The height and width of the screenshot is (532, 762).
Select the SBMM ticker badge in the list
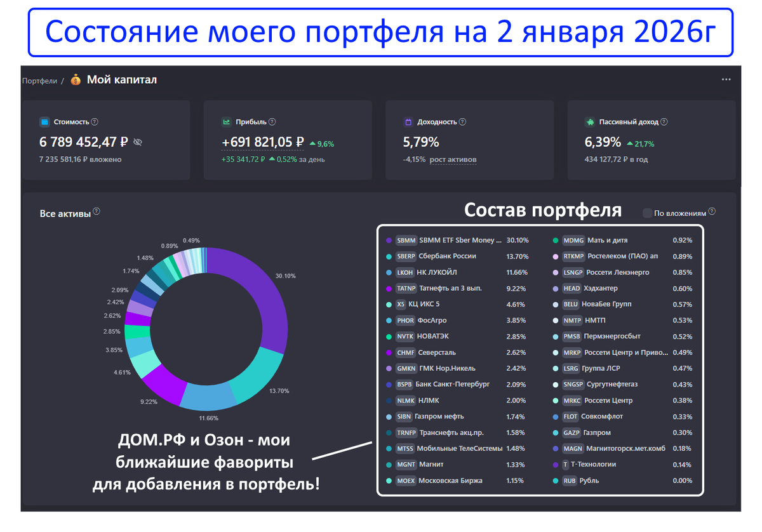click(x=406, y=241)
